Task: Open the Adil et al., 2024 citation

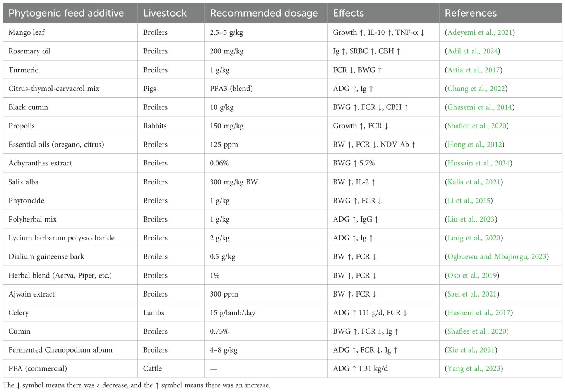Action: click(x=472, y=51)
